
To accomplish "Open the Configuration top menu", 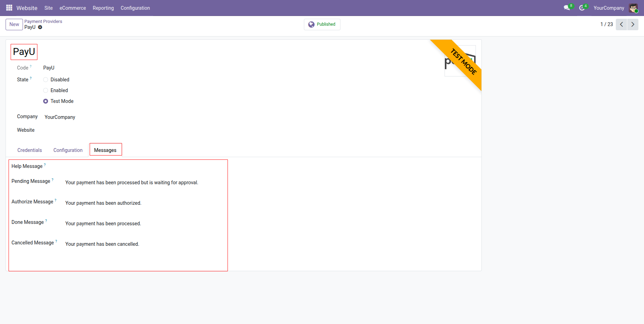I will coord(135,8).
